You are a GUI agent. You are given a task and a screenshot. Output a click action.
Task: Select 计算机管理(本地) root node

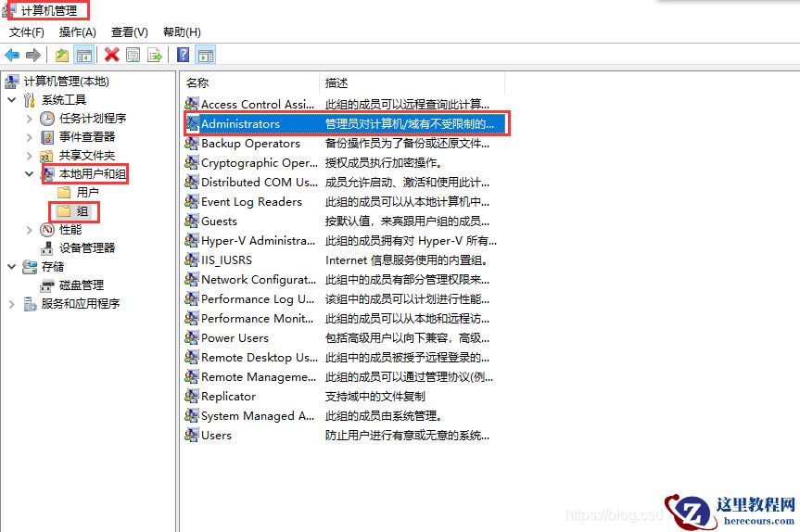click(x=67, y=82)
